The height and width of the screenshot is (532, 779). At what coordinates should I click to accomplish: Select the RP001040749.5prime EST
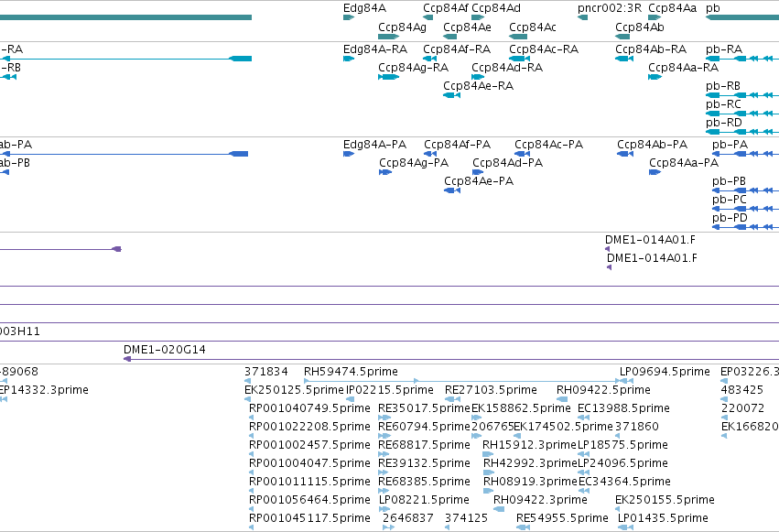(252, 418)
